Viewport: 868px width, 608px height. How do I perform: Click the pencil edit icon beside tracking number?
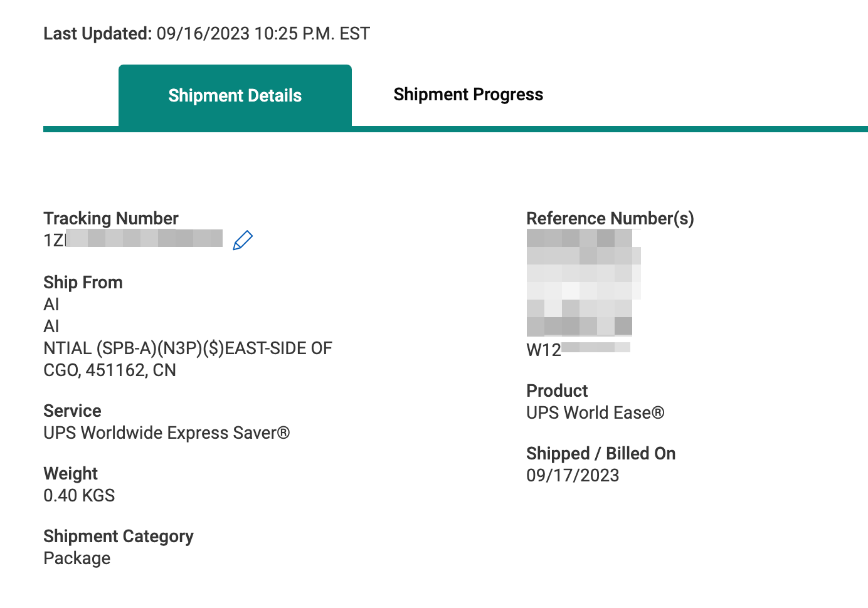[243, 240]
